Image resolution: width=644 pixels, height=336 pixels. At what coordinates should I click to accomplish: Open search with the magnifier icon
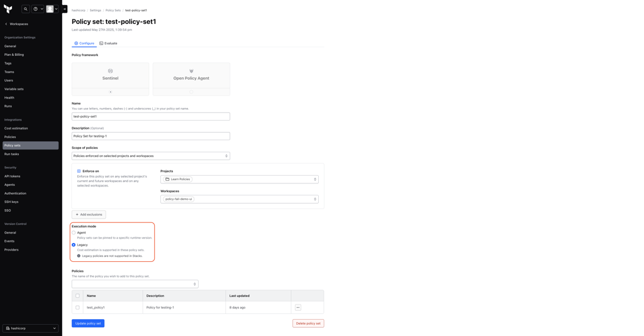click(x=26, y=9)
